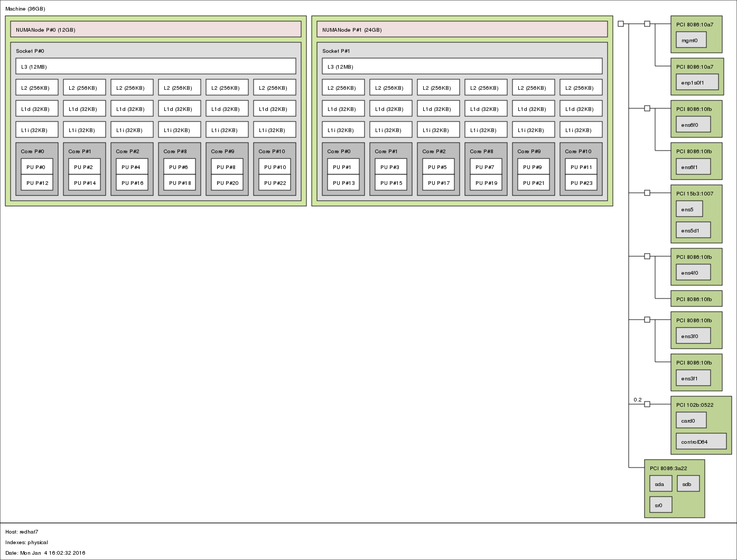Select the ens3f1 interface box
This screenshot has height=560, width=737.
pyautogui.click(x=693, y=378)
